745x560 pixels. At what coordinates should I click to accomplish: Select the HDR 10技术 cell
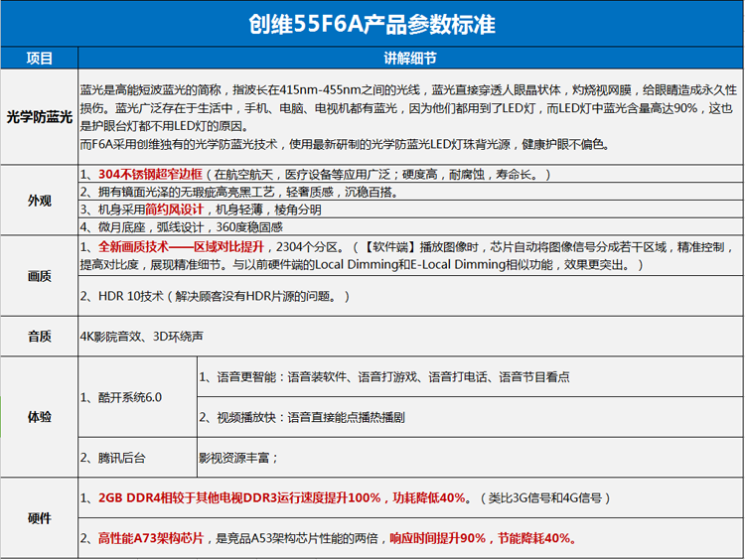(410, 296)
